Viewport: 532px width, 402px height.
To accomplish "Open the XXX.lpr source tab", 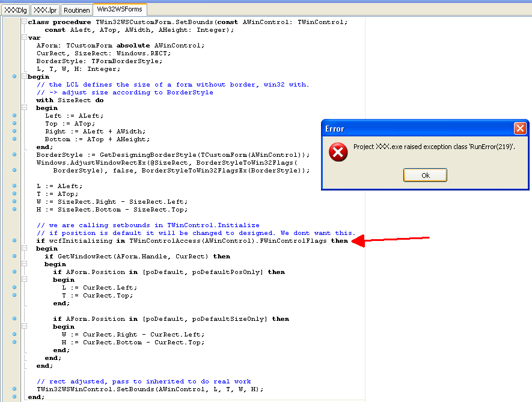I will pyautogui.click(x=44, y=10).
